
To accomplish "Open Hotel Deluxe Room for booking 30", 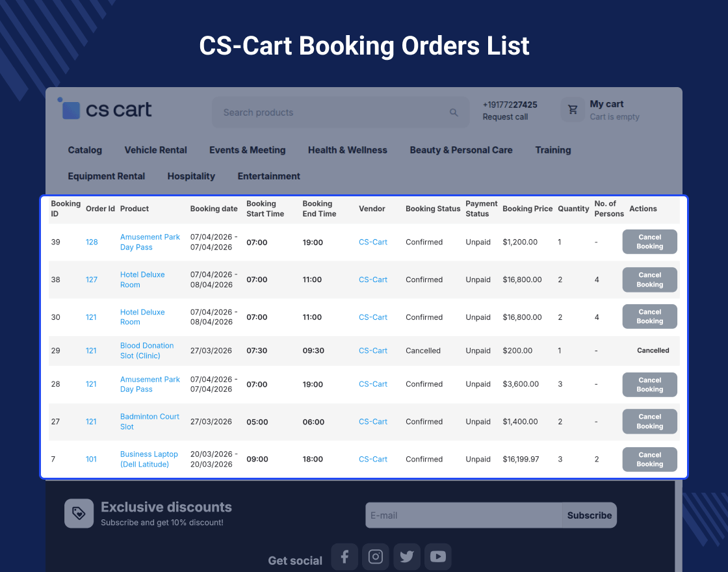I will coord(142,317).
